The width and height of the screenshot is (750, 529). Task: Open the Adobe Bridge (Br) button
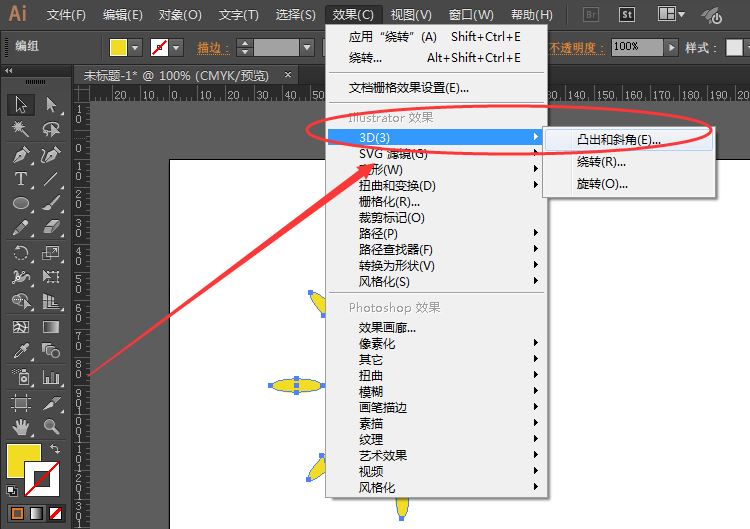coord(589,15)
